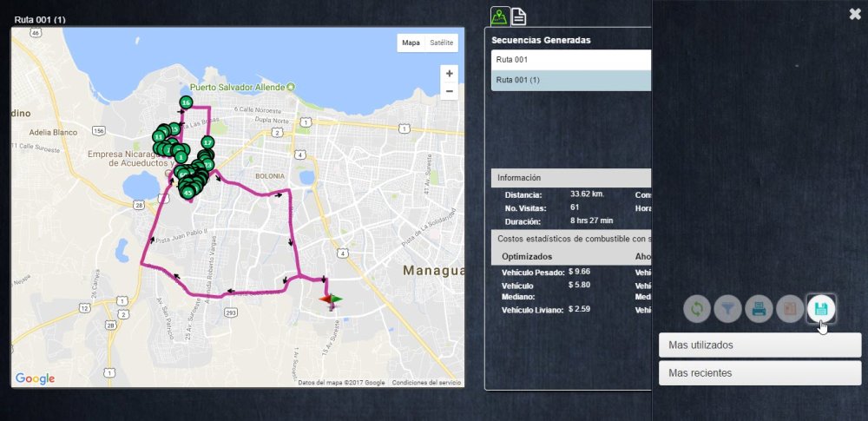The width and height of the screenshot is (868, 421).
Task: Click the duration value 8 hrs 27 min
Action: point(592,220)
